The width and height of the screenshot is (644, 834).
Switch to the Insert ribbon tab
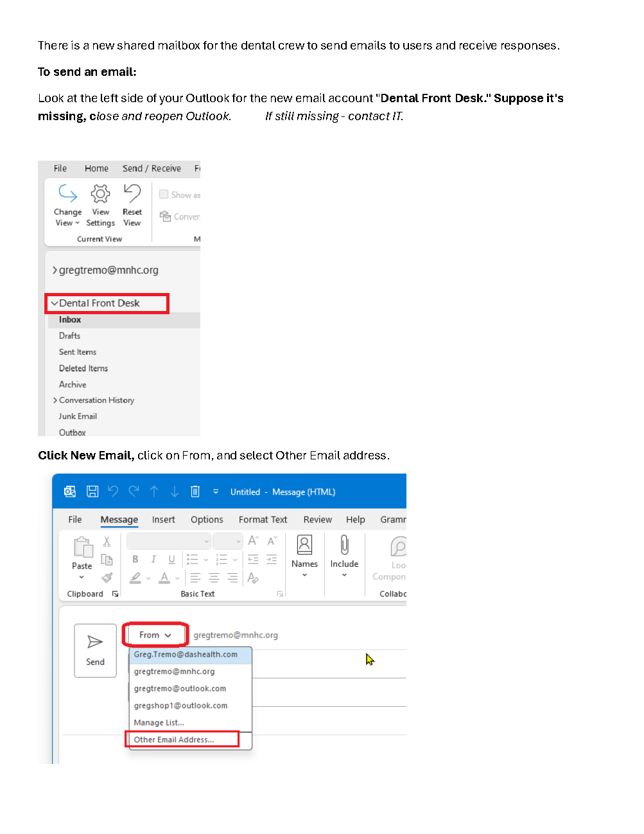pos(163,520)
